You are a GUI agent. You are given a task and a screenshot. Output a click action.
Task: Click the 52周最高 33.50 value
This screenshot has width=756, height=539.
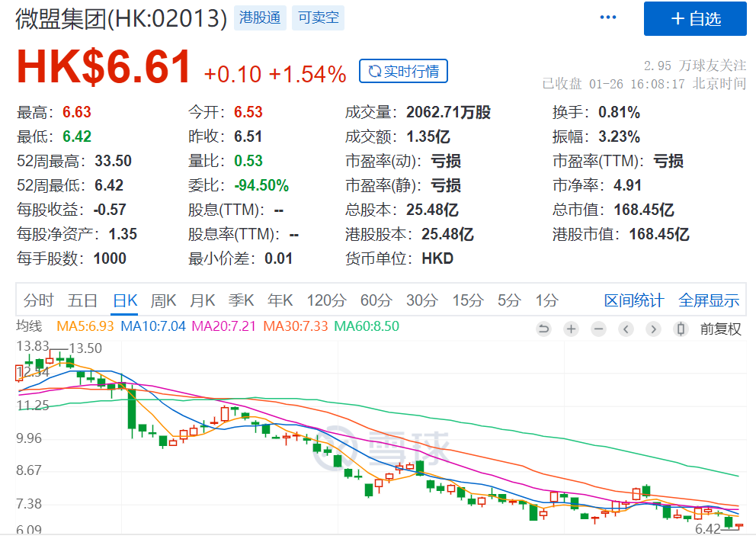pos(114,161)
